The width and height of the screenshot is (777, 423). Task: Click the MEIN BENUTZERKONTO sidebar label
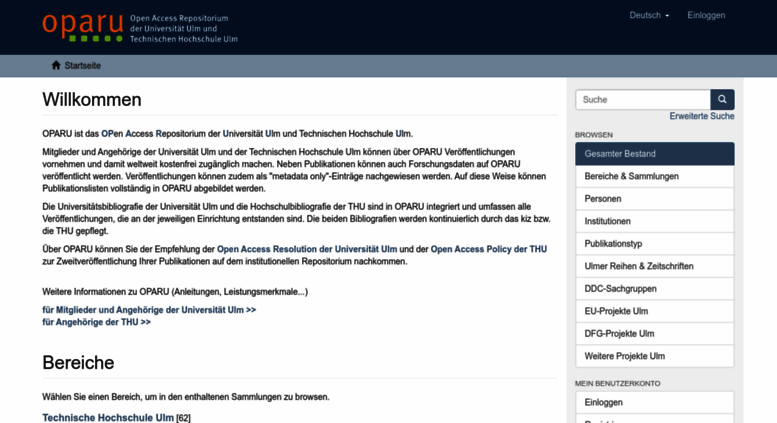(617, 383)
